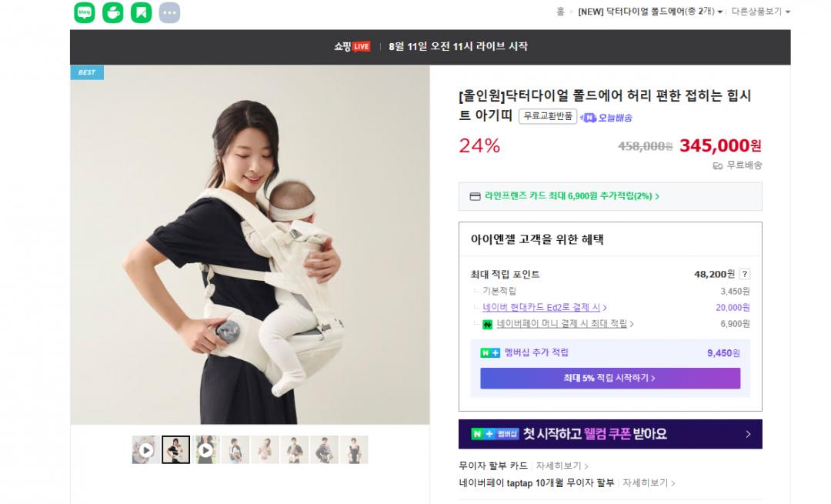Open the 네이버 현대카드 Ed2로 결제 시 link
Viewport: 831px width, 504px height.
click(544, 307)
